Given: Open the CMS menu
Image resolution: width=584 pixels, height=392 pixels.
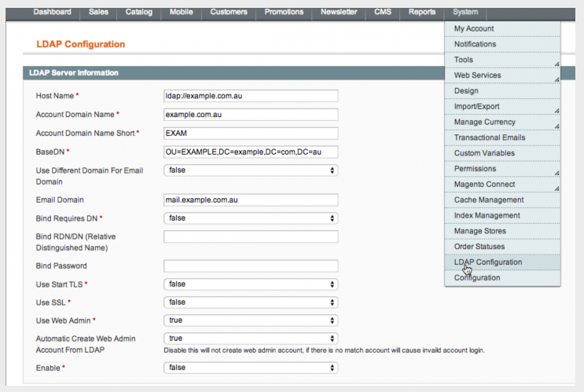Looking at the screenshot, I should (x=383, y=12).
